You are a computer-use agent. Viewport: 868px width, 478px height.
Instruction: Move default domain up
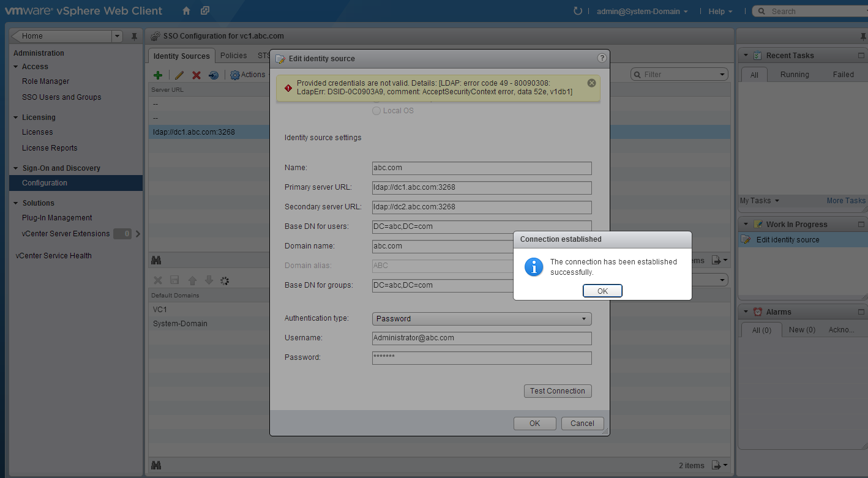coord(192,280)
